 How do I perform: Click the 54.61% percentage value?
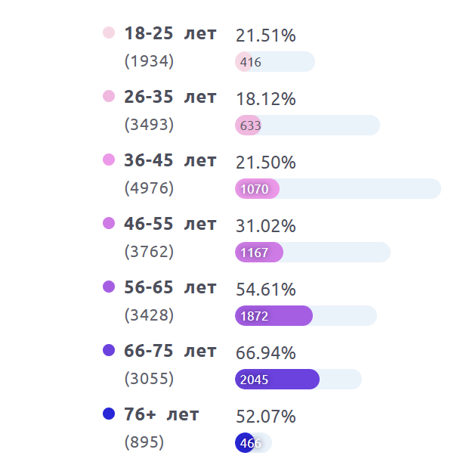[x=265, y=290]
